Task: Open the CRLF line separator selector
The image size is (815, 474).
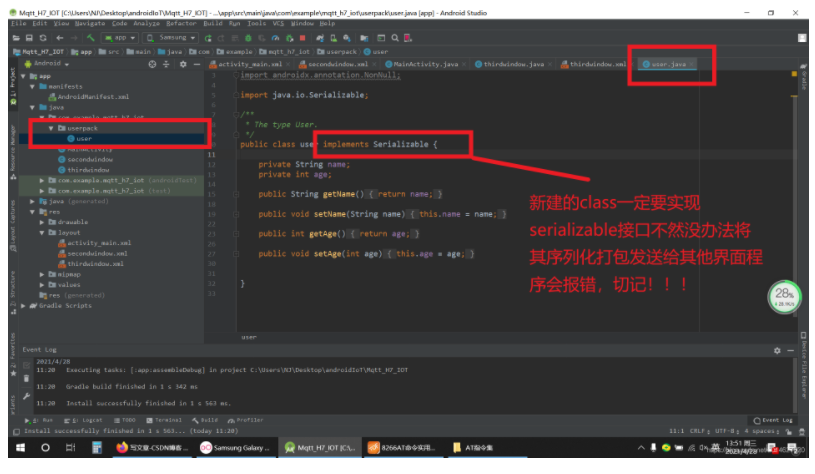Action: pos(699,431)
